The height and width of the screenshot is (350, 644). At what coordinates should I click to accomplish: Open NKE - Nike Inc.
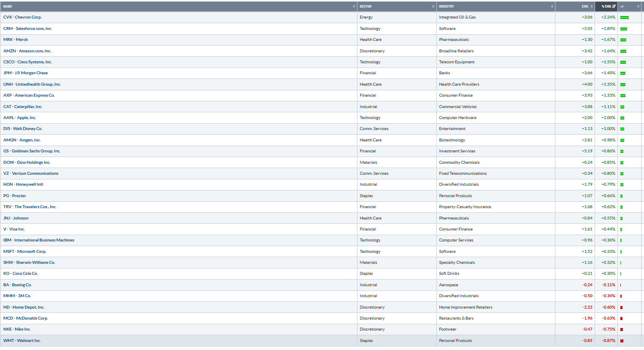(x=17, y=329)
